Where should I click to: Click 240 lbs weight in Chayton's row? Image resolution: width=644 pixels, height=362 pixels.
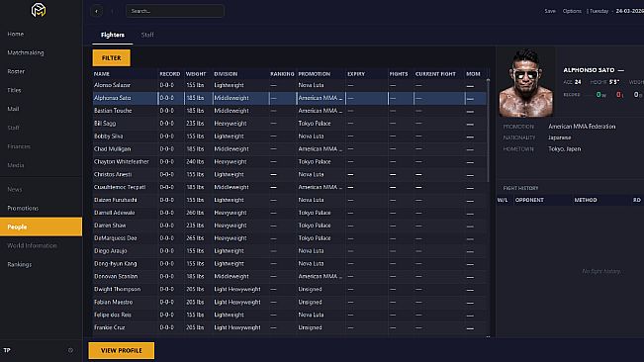coord(195,161)
